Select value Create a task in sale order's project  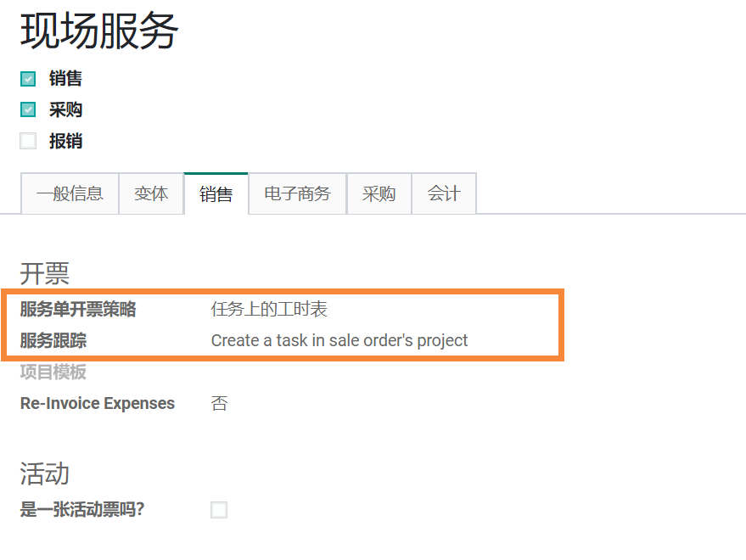[339, 340]
